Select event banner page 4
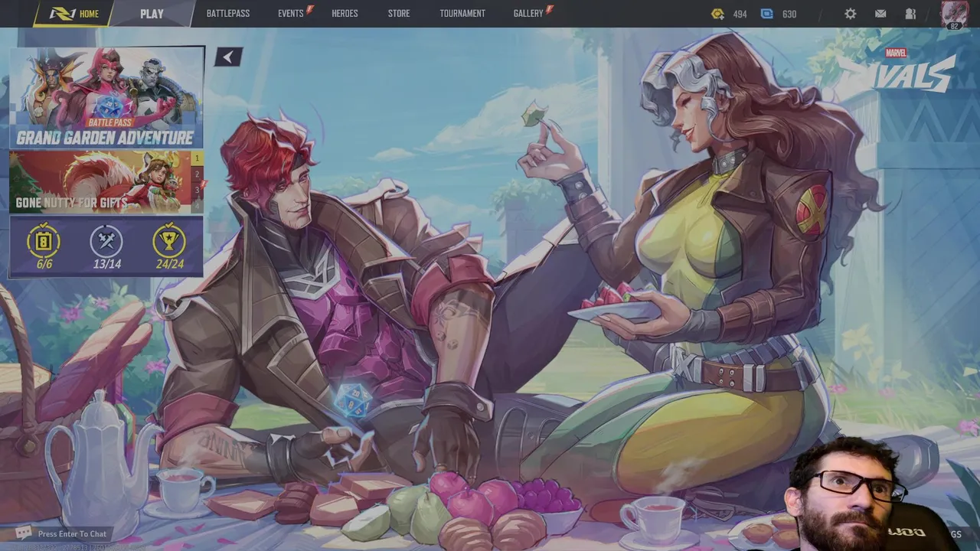The height and width of the screenshot is (551, 980). (x=198, y=205)
